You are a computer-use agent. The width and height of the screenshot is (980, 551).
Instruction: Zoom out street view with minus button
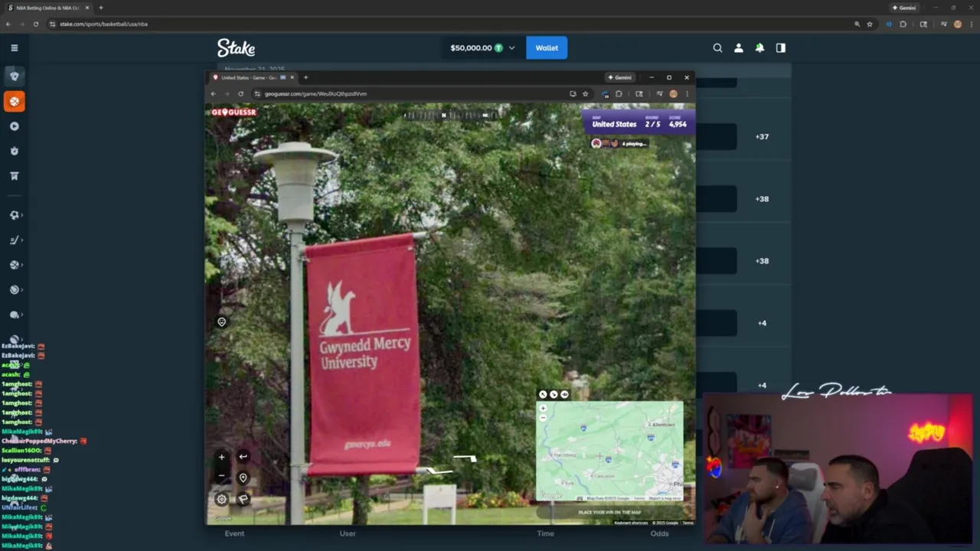[221, 476]
